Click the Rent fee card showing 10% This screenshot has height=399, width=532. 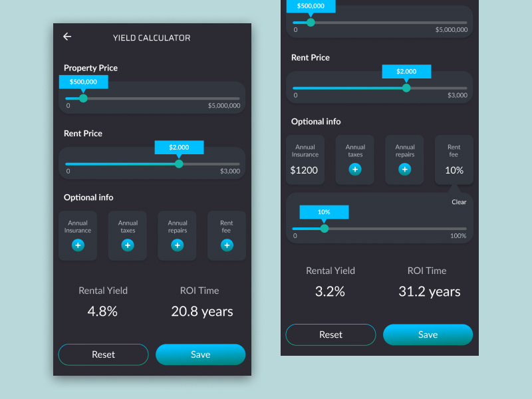pyautogui.click(x=454, y=160)
